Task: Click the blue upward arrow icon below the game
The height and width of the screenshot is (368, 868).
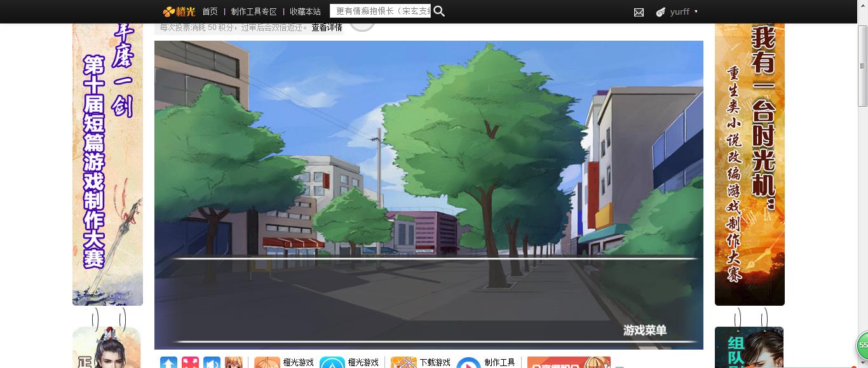Action: [x=168, y=363]
